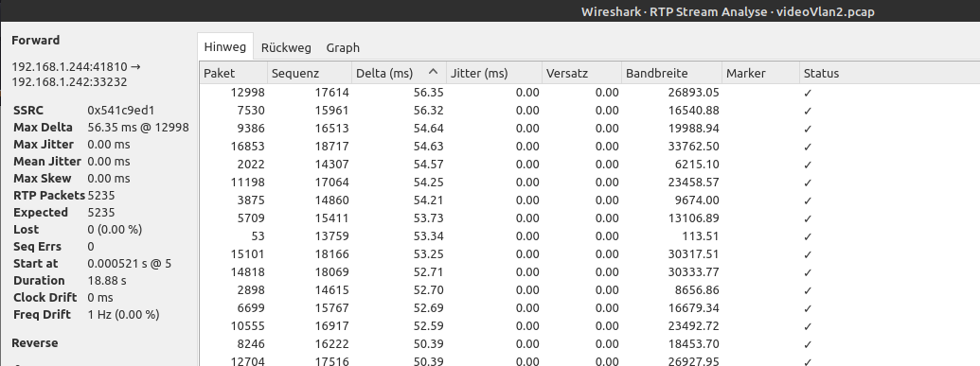980x366 pixels.
Task: Click bandwidth value 113.51
Action: click(702, 236)
